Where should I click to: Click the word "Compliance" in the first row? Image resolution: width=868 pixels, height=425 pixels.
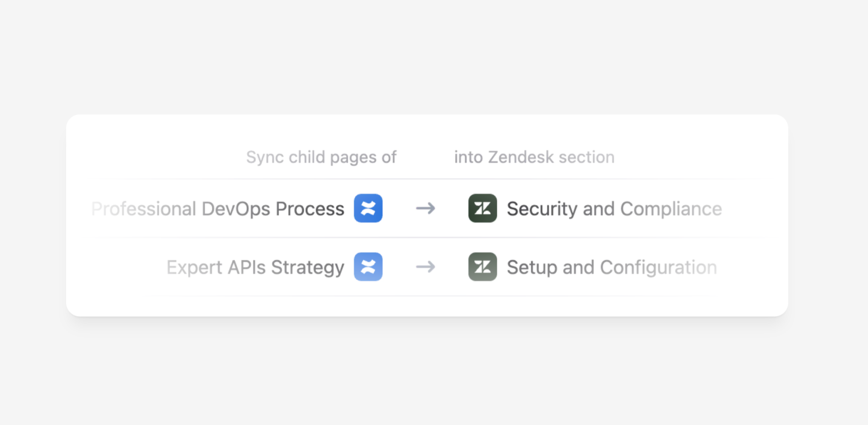tap(671, 209)
